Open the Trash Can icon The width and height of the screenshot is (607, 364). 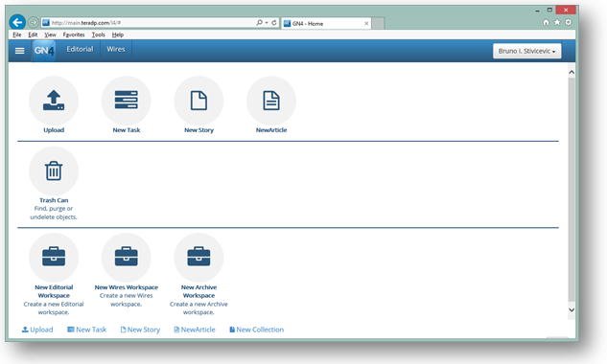tap(54, 171)
